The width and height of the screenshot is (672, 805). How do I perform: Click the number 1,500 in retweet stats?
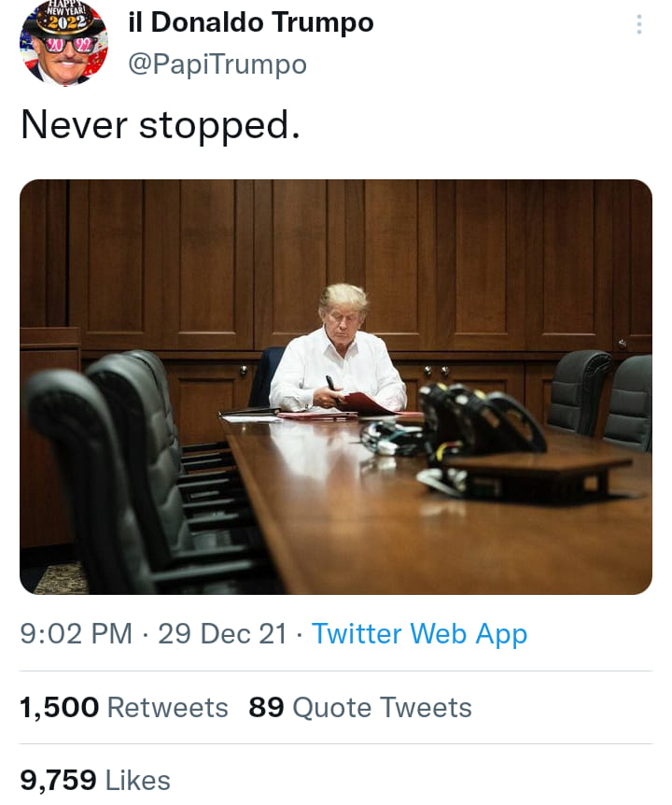[x=59, y=708]
